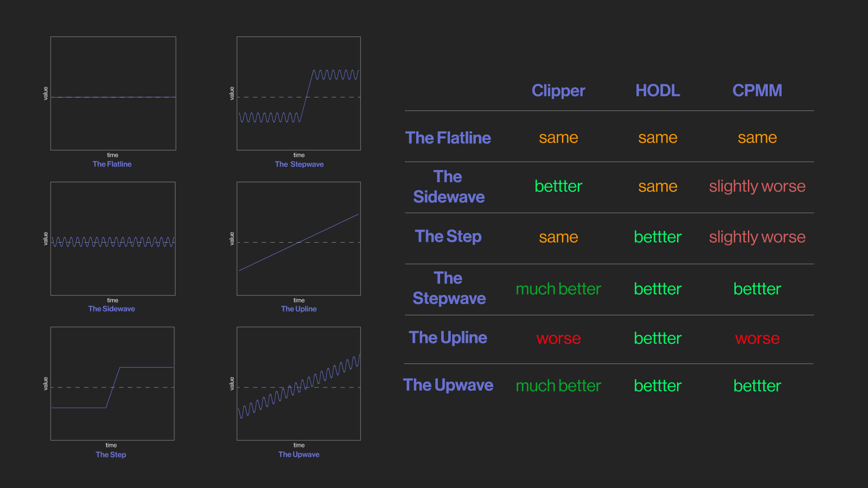Viewport: 868px width, 488px height.
Task: Click The Step row label in table
Action: (x=448, y=236)
